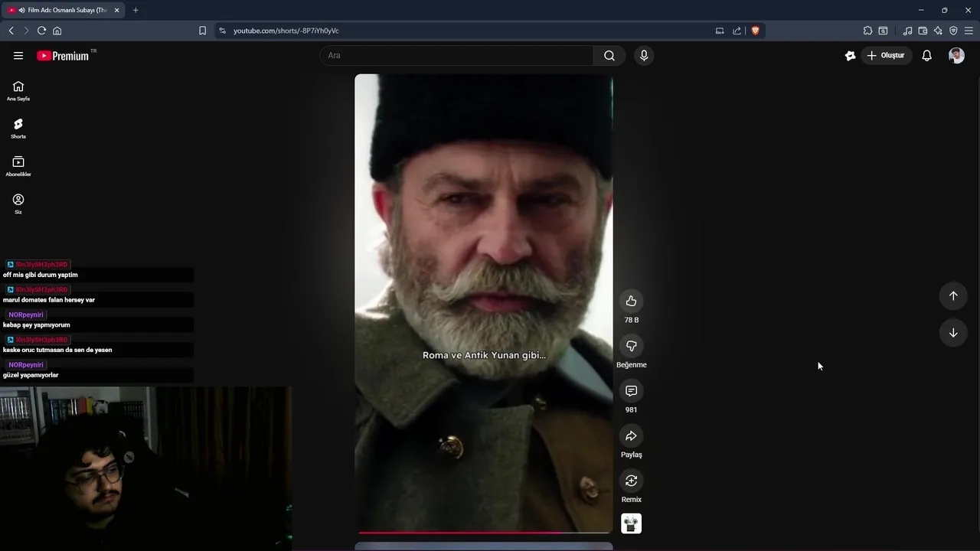This screenshot has width=980, height=551.
Task: Open Shorts in the sidebar
Action: (18, 128)
